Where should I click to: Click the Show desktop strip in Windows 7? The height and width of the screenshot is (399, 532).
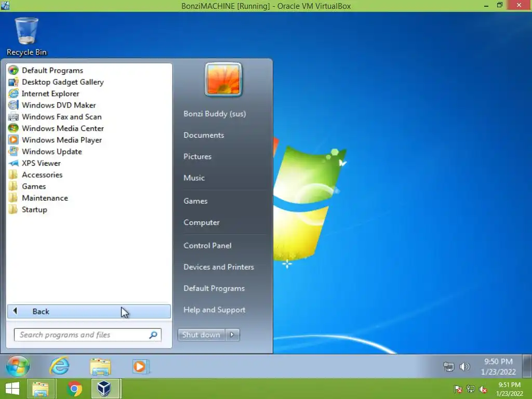[x=527, y=366]
